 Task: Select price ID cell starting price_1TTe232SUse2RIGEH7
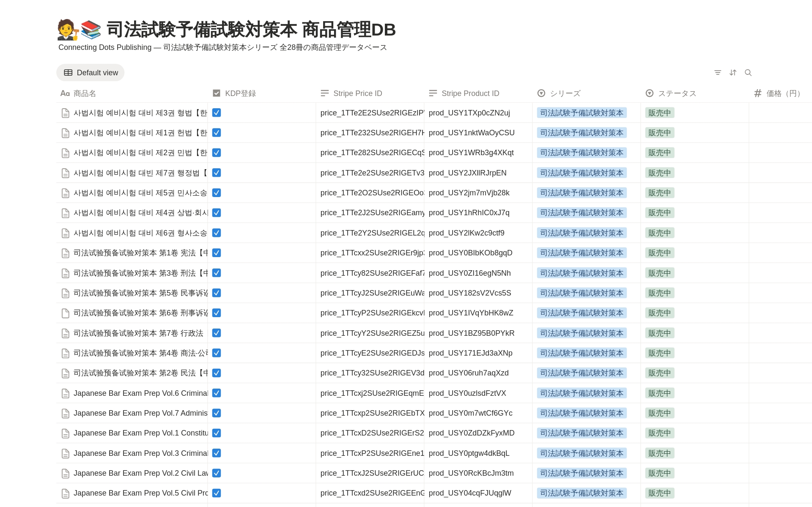370,133
